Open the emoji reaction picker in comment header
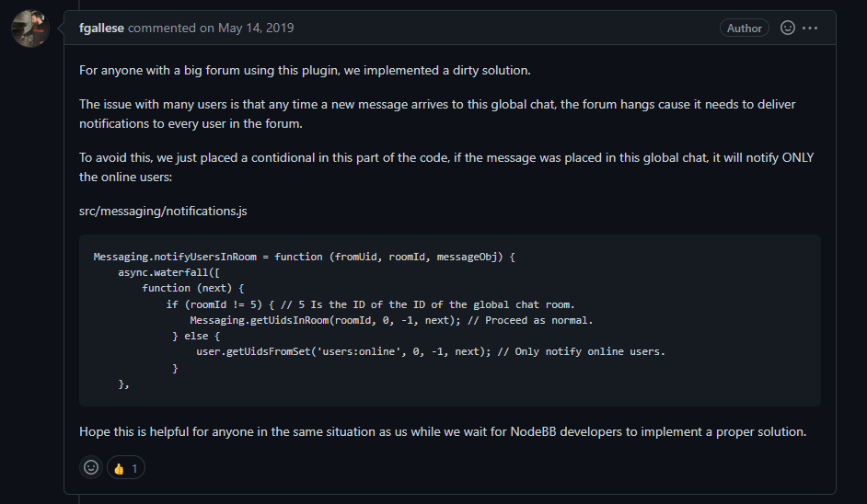 (788, 28)
